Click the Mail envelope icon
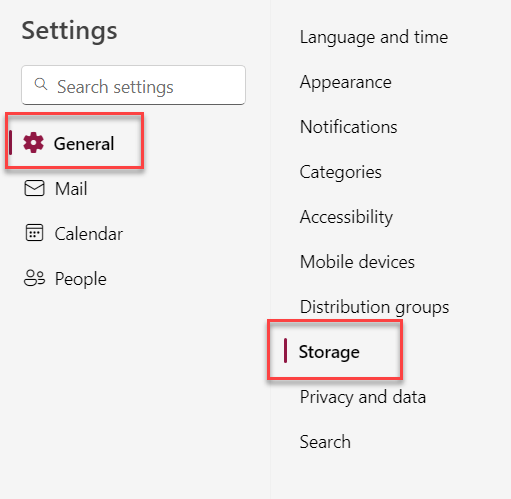Viewport: 511px width, 499px height. point(34,188)
